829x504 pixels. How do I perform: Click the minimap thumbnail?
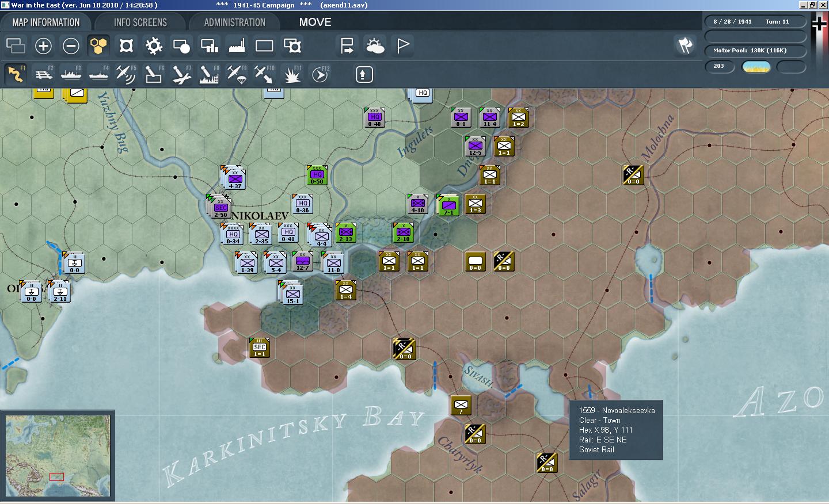click(x=58, y=456)
